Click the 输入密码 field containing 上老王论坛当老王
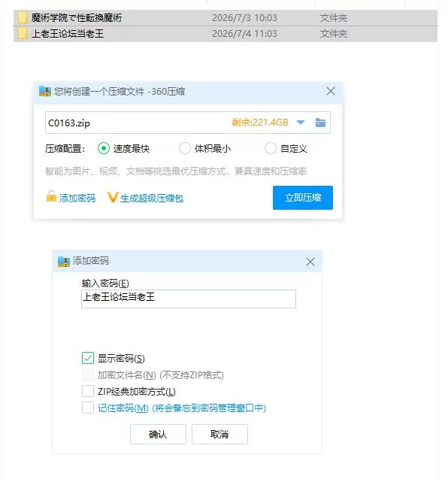448x479 pixels. pyautogui.click(x=189, y=299)
